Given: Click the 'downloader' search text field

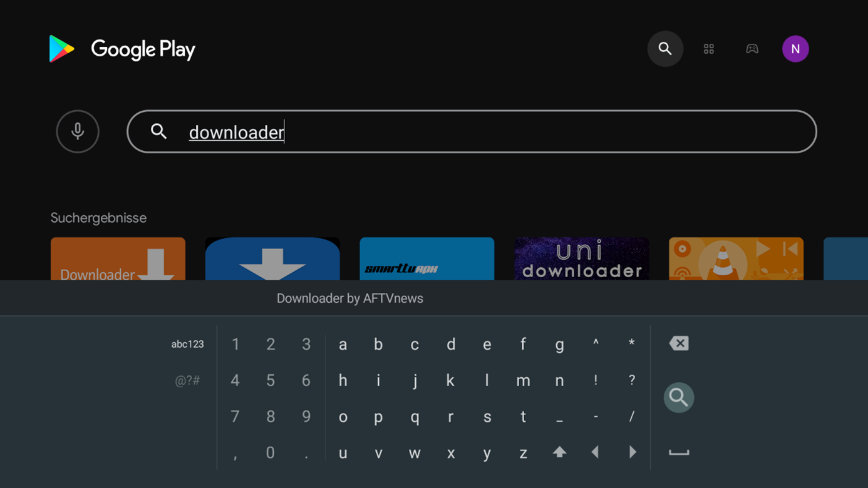Looking at the screenshot, I should pos(471,131).
